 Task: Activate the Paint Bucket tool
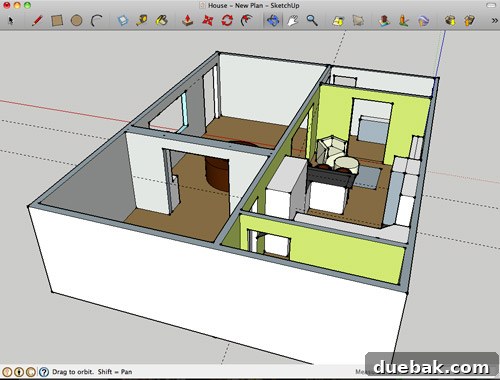click(x=162, y=21)
